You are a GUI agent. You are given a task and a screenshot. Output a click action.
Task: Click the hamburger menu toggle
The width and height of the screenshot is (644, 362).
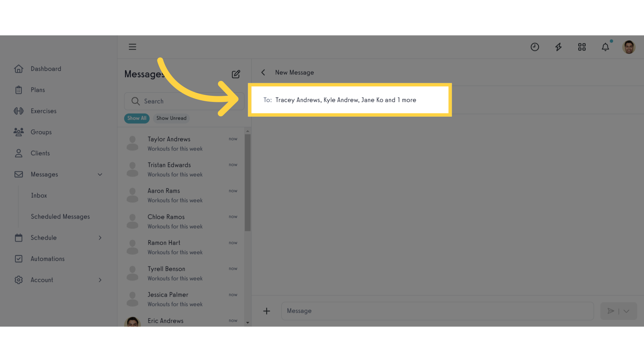pyautogui.click(x=132, y=47)
